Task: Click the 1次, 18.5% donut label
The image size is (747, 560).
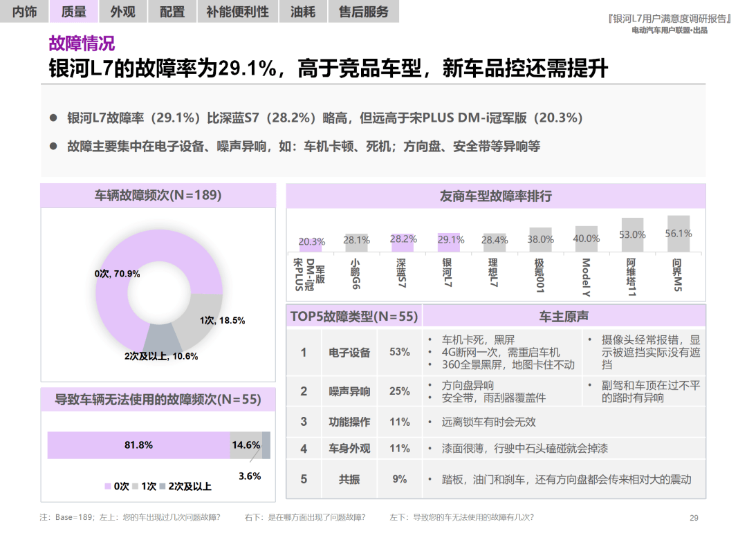Action: tap(222, 321)
